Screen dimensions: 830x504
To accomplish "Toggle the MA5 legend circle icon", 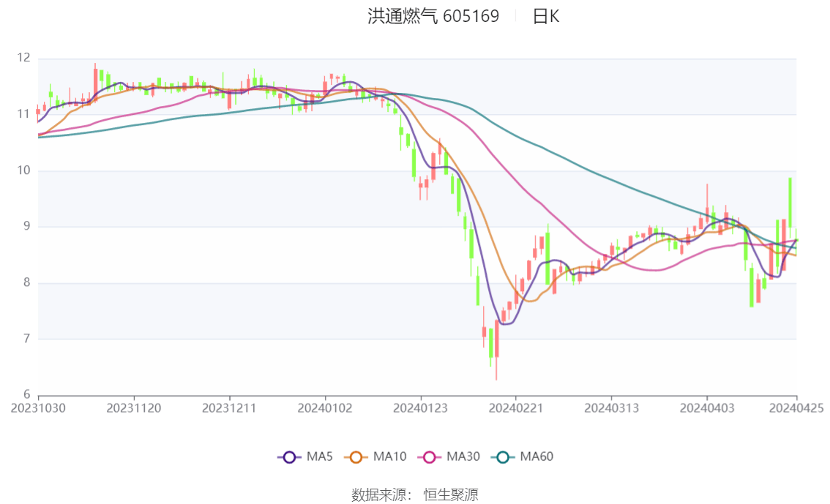I will [289, 457].
